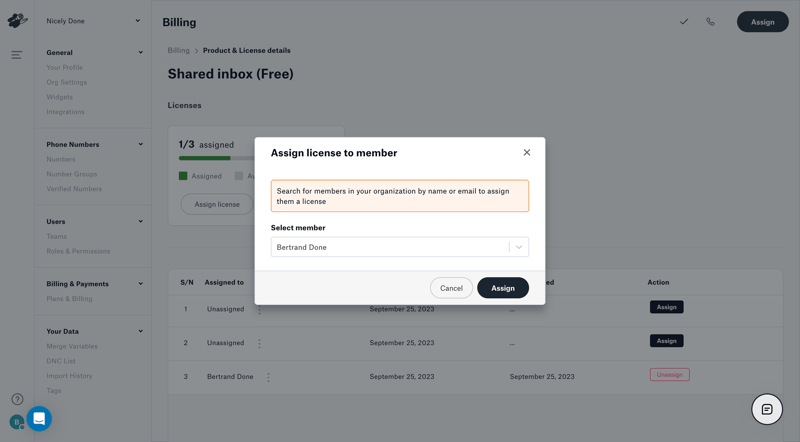This screenshot has height=442, width=800.
Task: Click Assign action for license row 1
Action: 666,307
